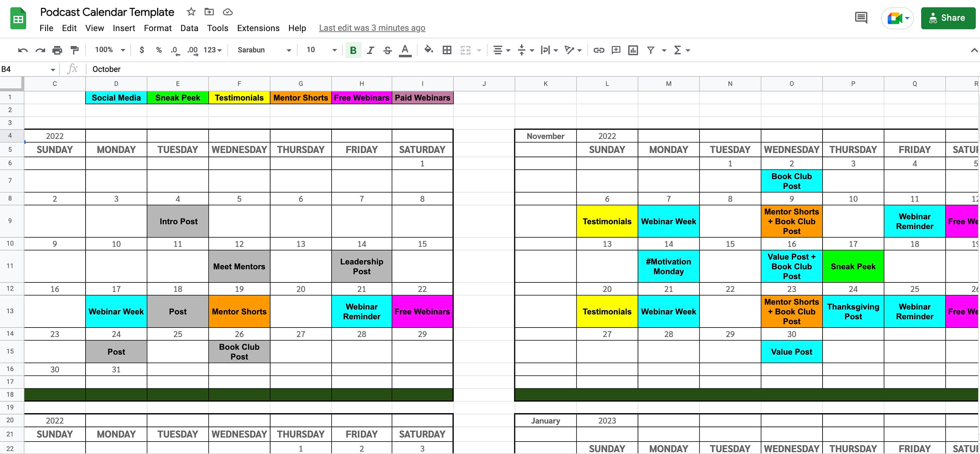980x454 pixels.
Task: Open the Data menu
Action: point(189,28)
